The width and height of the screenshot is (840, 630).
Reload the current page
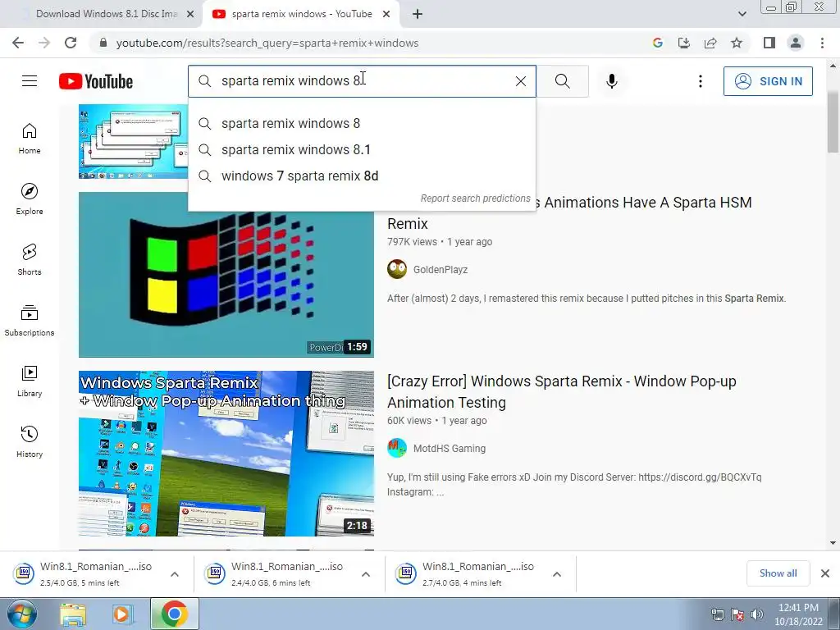click(71, 43)
